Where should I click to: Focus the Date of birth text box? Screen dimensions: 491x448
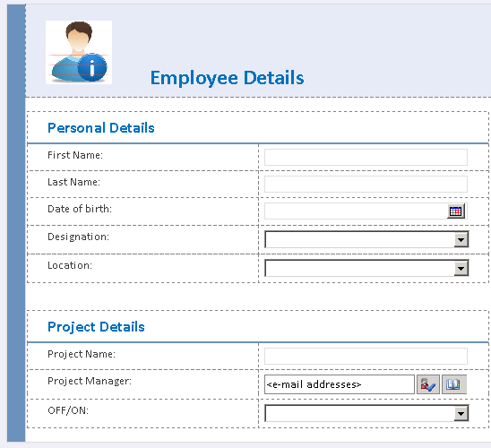356,211
